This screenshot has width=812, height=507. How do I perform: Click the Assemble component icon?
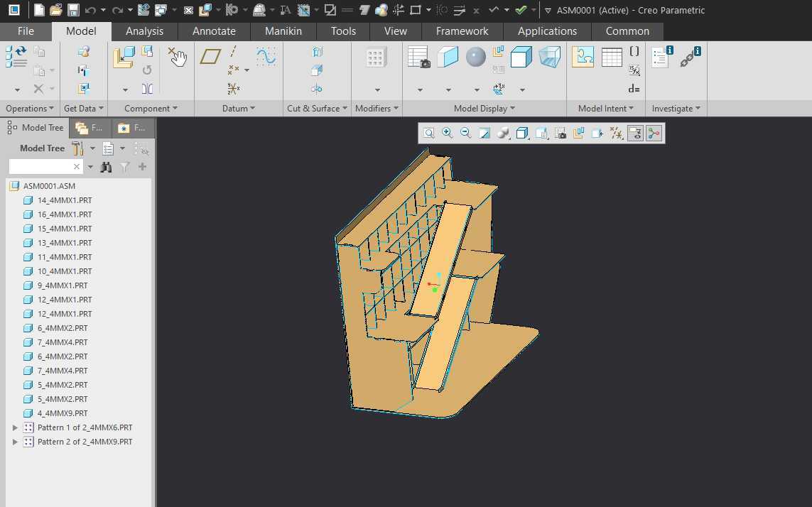tap(123, 57)
